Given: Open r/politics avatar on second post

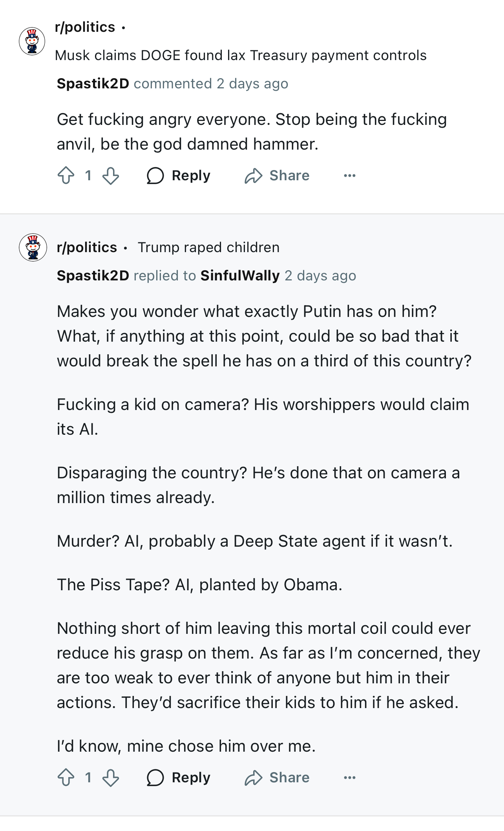Looking at the screenshot, I should 33,247.
